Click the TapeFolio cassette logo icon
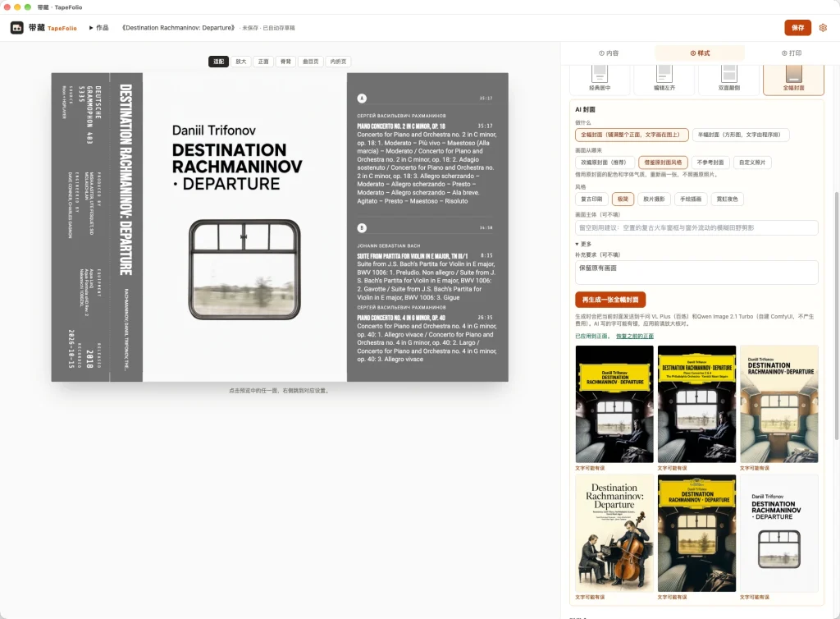This screenshot has height=619, width=840. [x=17, y=28]
